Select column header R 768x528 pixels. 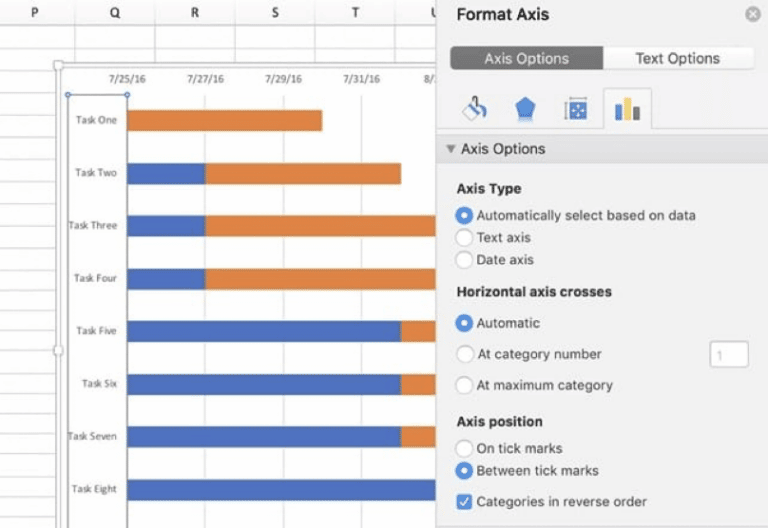pyautogui.click(x=195, y=12)
